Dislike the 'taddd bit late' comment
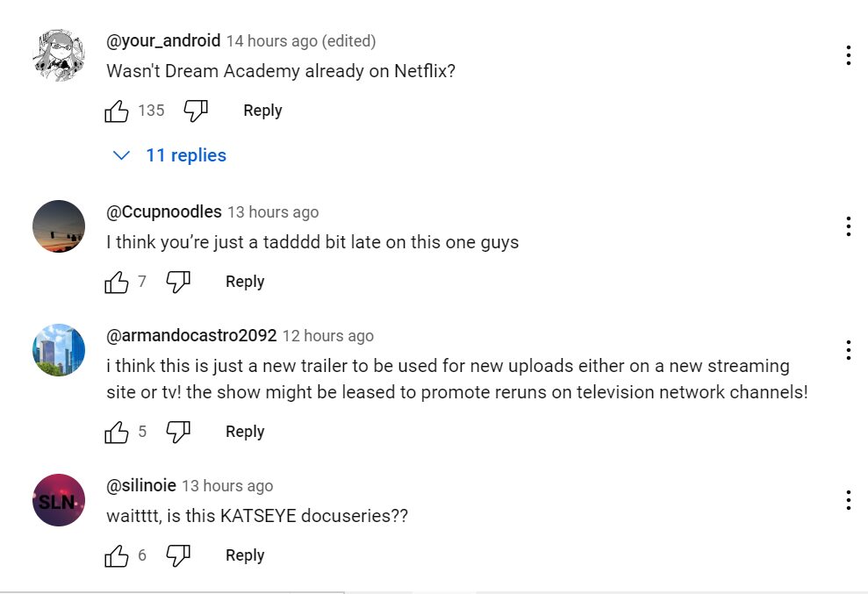The height and width of the screenshot is (594, 868). (x=178, y=282)
